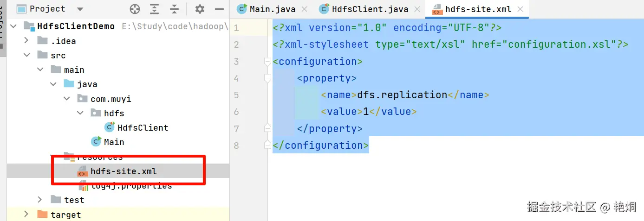This screenshot has height=221, width=644.
Task: Click the vertical Project tool window tab
Action: [x=2, y=28]
